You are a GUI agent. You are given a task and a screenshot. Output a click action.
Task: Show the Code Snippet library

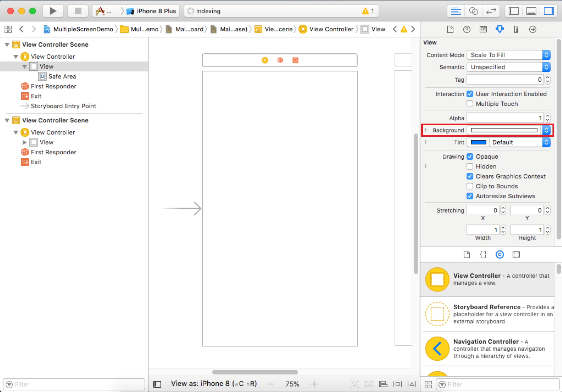tap(483, 254)
